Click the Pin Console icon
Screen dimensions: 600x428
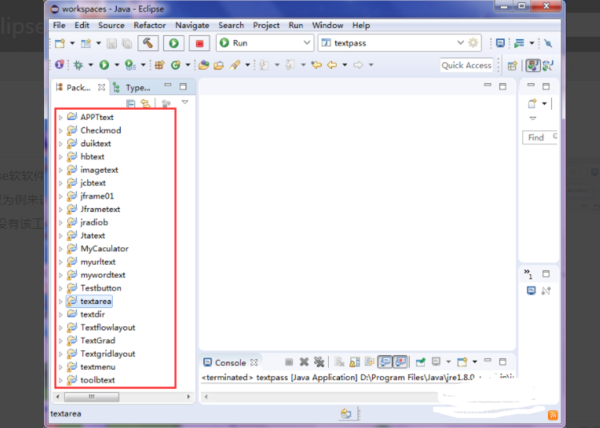coord(421,361)
